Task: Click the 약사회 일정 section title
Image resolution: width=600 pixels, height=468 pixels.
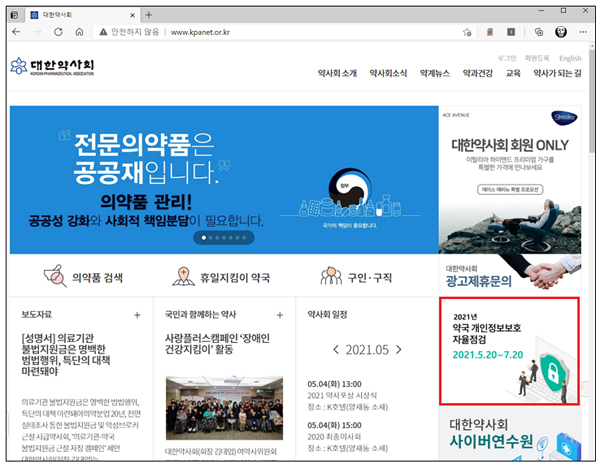Action: coord(327,315)
